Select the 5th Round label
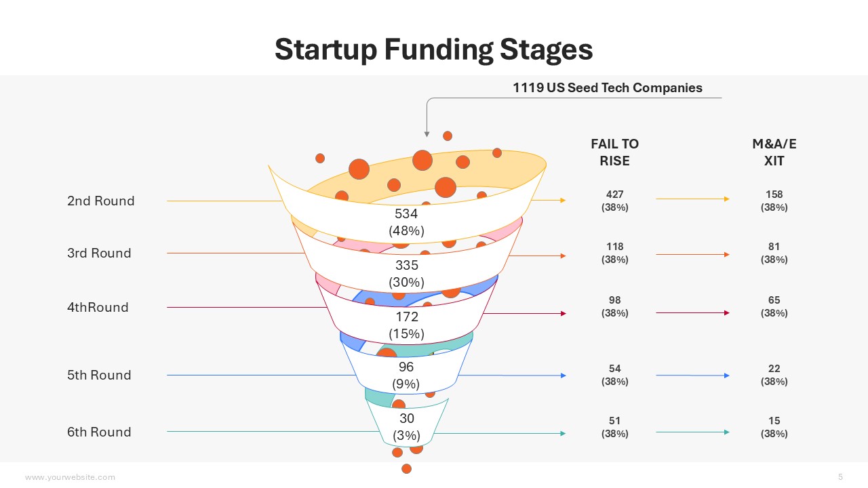Screen dimensions: 868x488 tap(99, 375)
